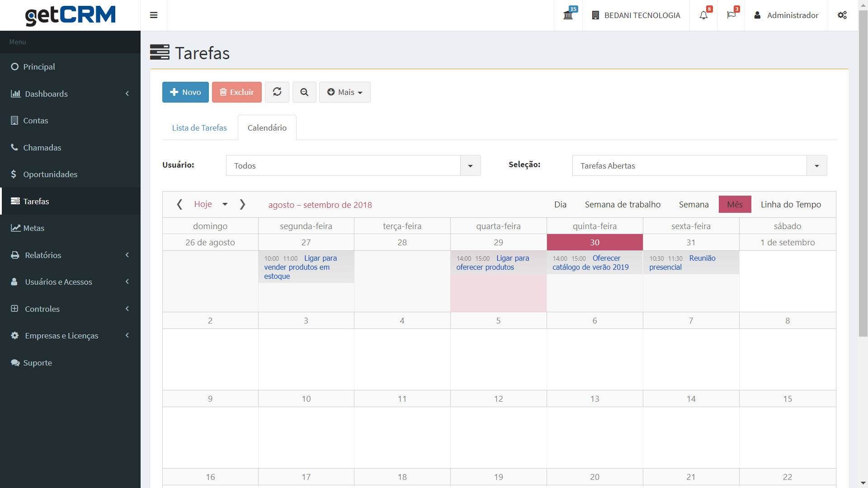
Task: Click calendar day 5 header
Action: tap(498, 321)
